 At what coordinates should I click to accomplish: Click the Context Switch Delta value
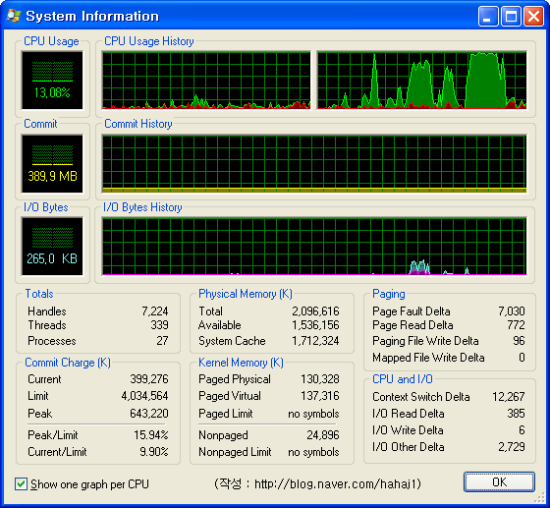(508, 396)
